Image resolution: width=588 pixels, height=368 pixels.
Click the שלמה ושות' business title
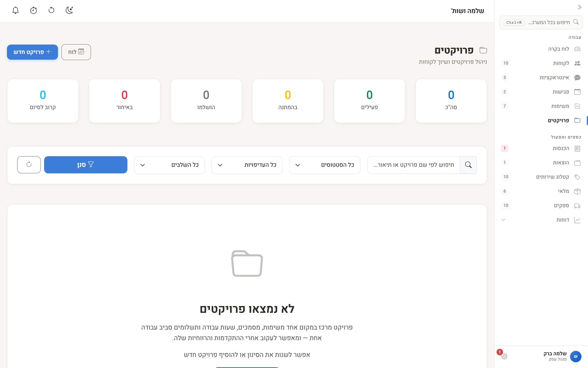pyautogui.click(x=468, y=11)
